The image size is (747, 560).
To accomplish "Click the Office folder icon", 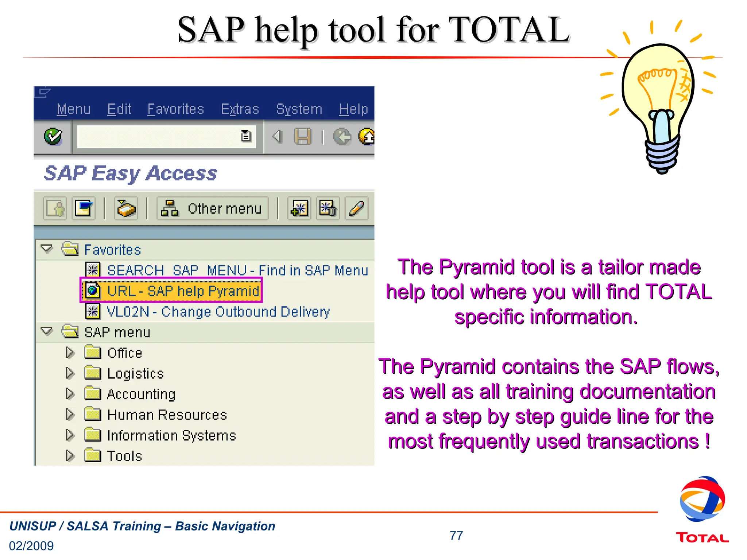I will (x=93, y=353).
